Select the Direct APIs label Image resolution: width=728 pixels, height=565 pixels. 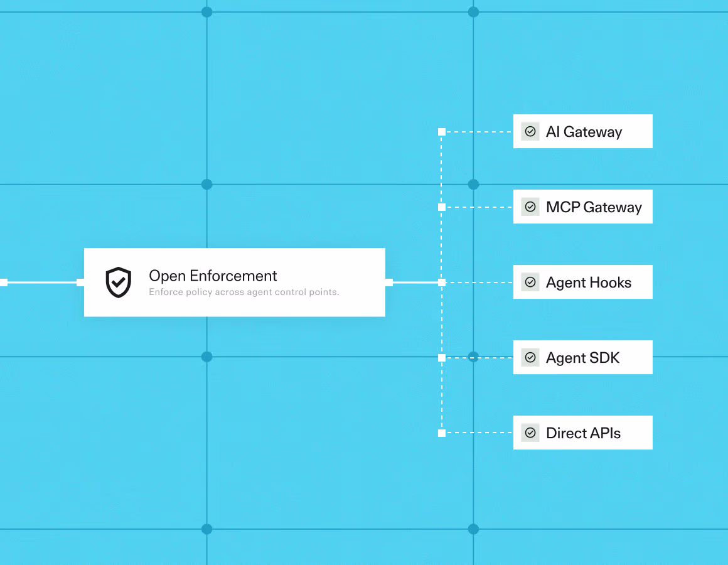tap(583, 433)
